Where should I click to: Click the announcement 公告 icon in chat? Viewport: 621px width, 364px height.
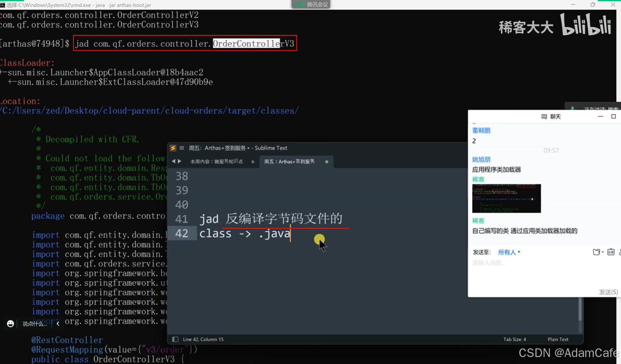click(x=611, y=252)
